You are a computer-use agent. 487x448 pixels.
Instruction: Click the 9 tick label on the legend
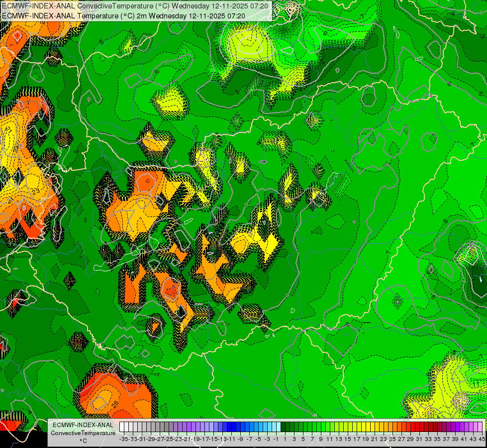tap(321, 439)
